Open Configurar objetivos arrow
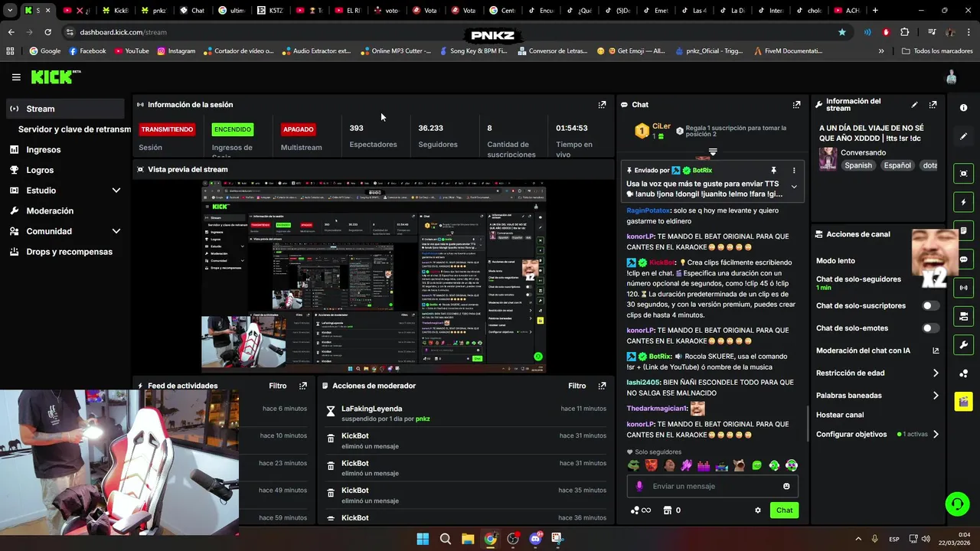 [936, 435]
